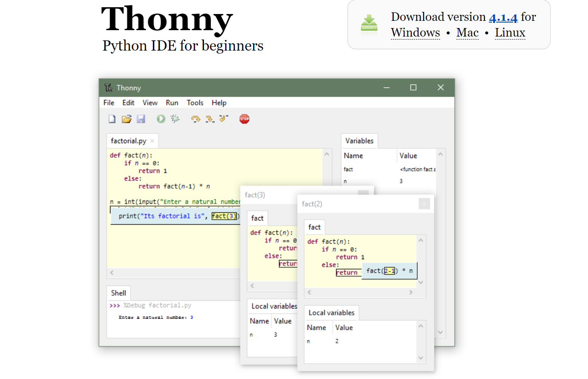588x379 pixels.
Task: Run current script with green play icon
Action: 161,119
